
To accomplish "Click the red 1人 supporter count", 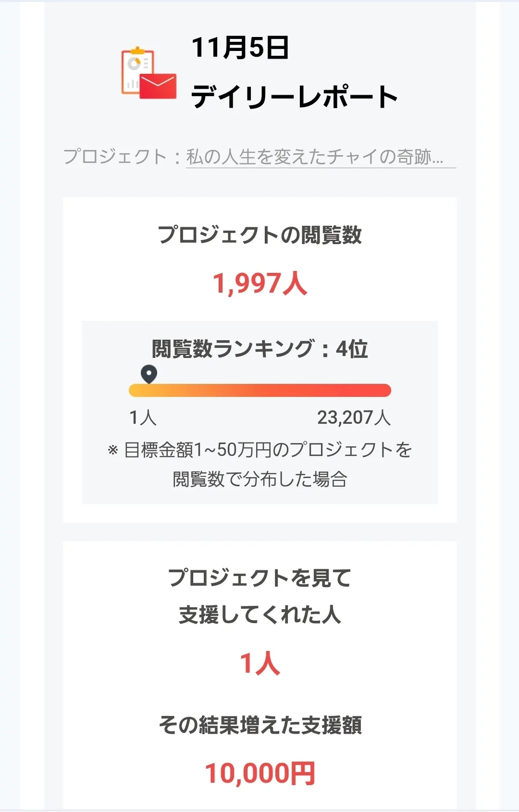I will pyautogui.click(x=260, y=664).
